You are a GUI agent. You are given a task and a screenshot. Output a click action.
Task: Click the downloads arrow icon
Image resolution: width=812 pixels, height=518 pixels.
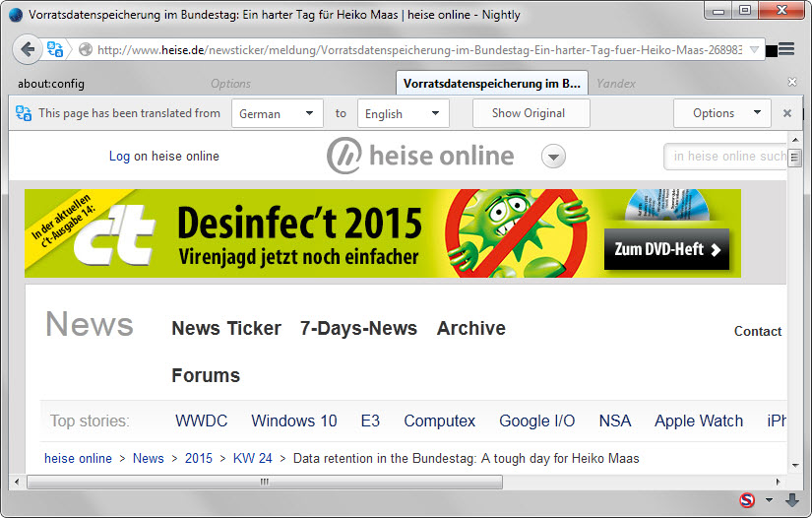[x=791, y=500]
